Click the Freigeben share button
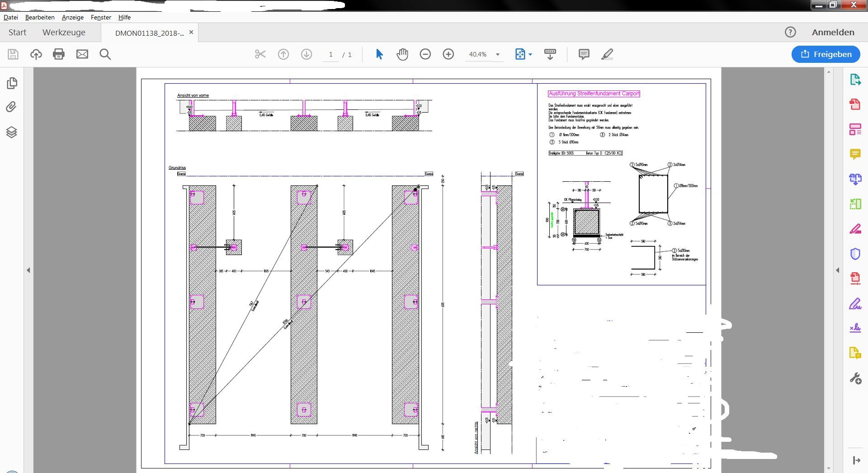 (826, 54)
